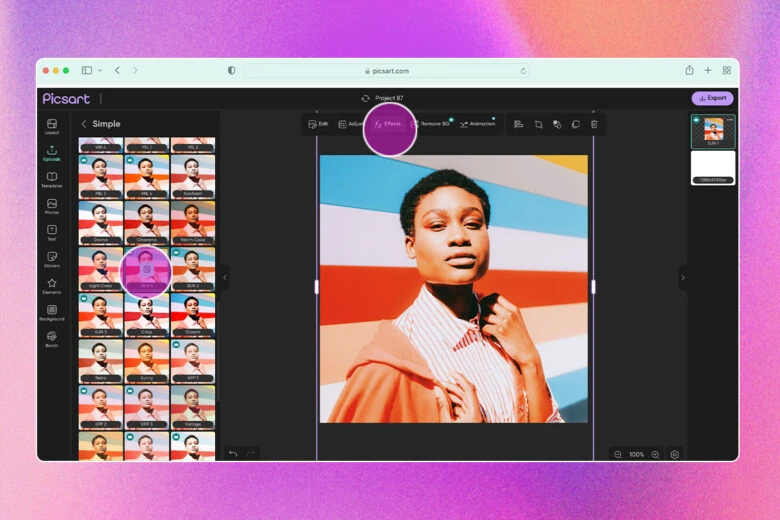Click the layer arrange icon in toolbar
780x520 pixels.
[557, 124]
